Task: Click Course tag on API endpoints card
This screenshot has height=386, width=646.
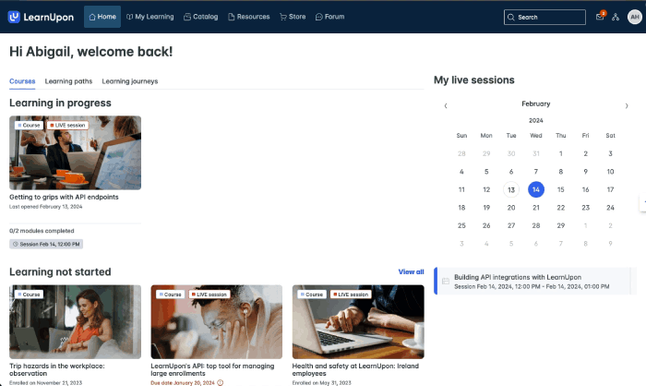Action: (29, 125)
